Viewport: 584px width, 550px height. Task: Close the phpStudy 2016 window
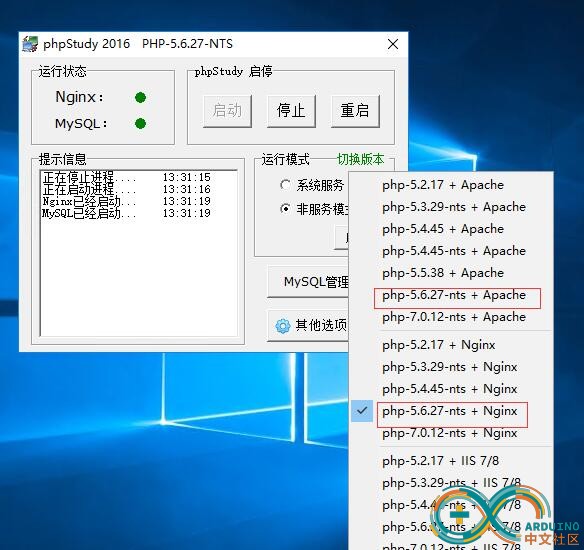pyautogui.click(x=393, y=44)
